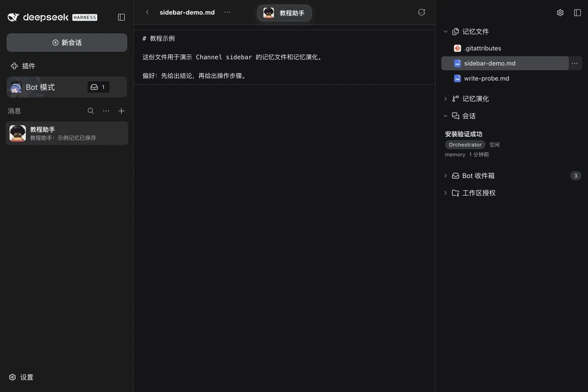Expand the 工作区授权 section chevron
The height and width of the screenshot is (392, 588).
click(x=446, y=193)
